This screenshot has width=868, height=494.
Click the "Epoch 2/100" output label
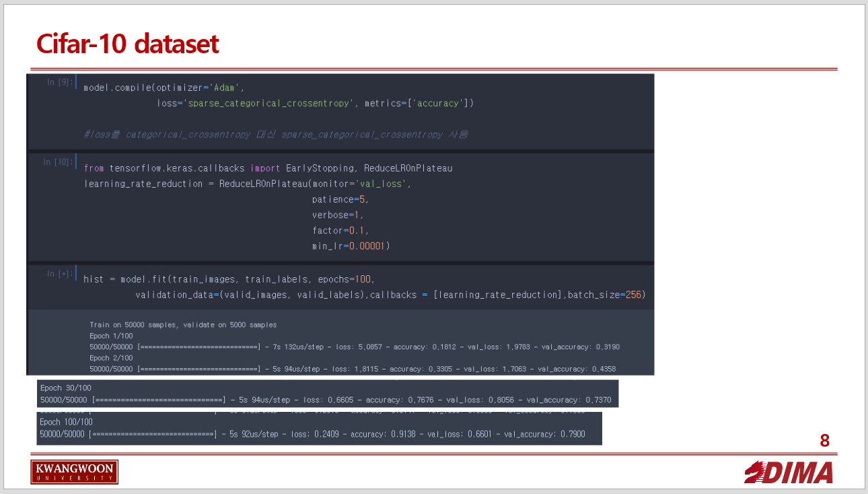pos(112,358)
